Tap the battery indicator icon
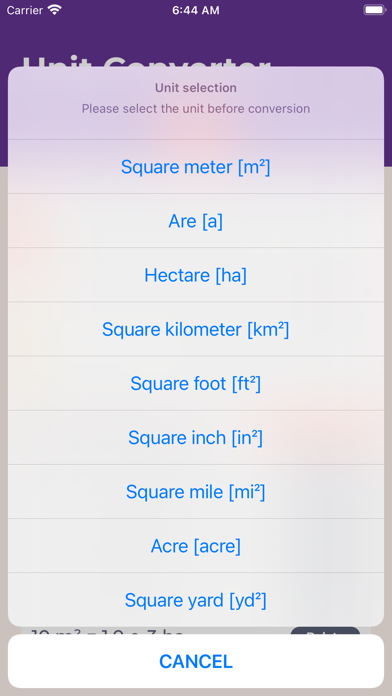The height and width of the screenshot is (696, 392). [x=375, y=10]
